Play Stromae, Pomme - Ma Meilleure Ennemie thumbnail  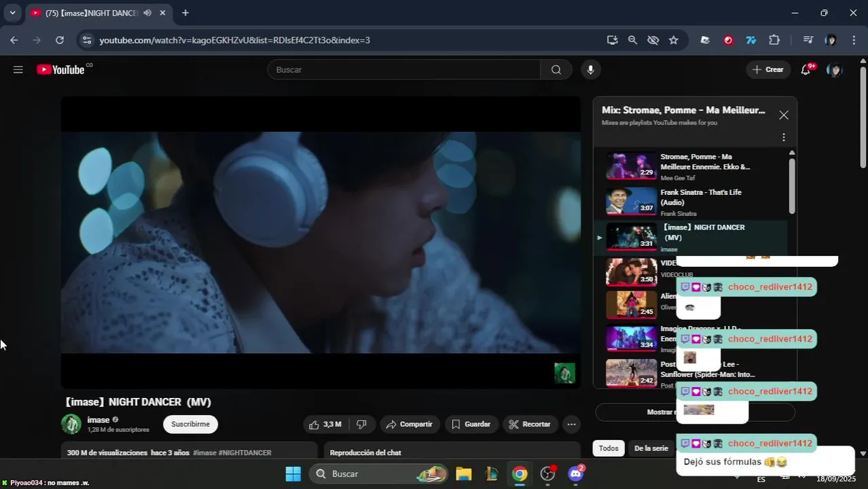[631, 165]
